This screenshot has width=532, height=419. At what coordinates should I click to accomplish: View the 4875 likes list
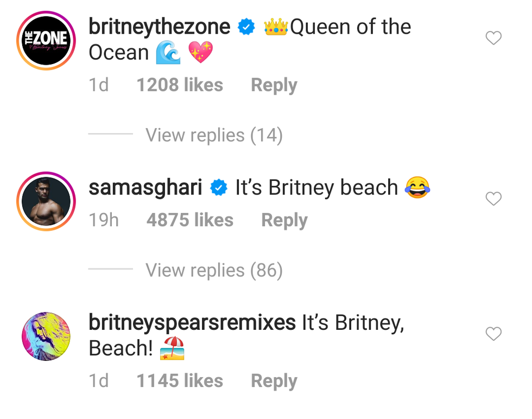(190, 220)
